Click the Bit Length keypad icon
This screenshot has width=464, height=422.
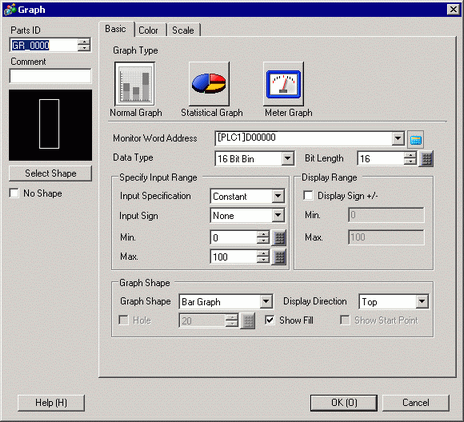427,159
